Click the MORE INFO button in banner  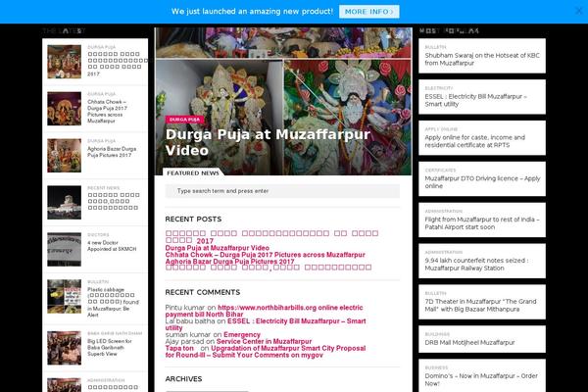point(369,12)
